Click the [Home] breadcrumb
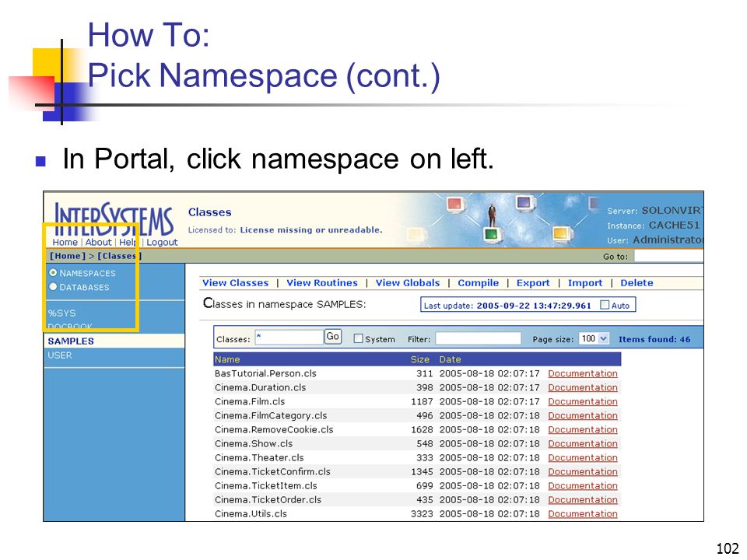747x560 pixels. click(68, 256)
